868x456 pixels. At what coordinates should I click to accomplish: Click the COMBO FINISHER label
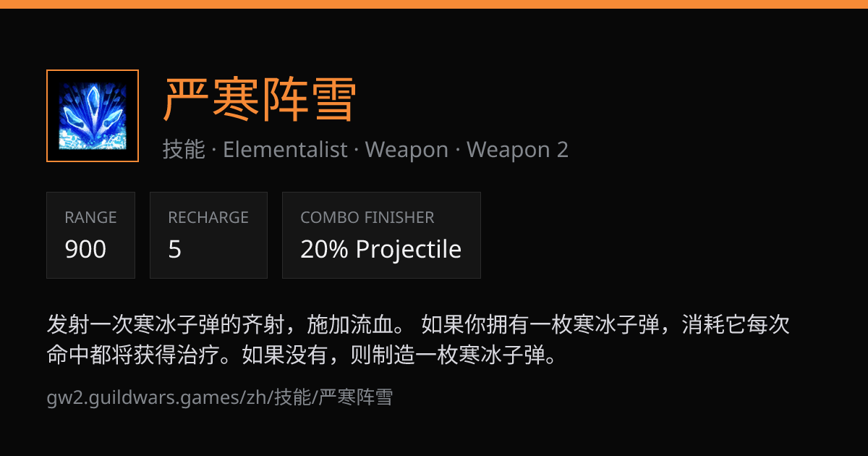(367, 217)
